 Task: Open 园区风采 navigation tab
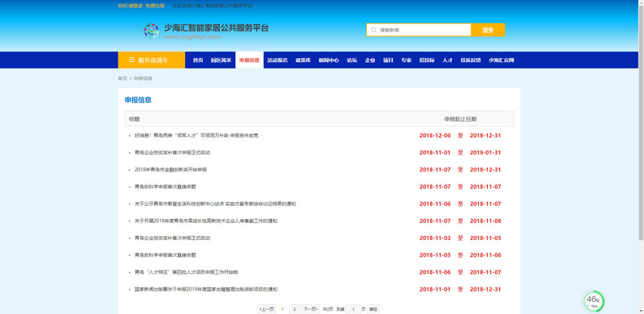pyautogui.click(x=221, y=60)
